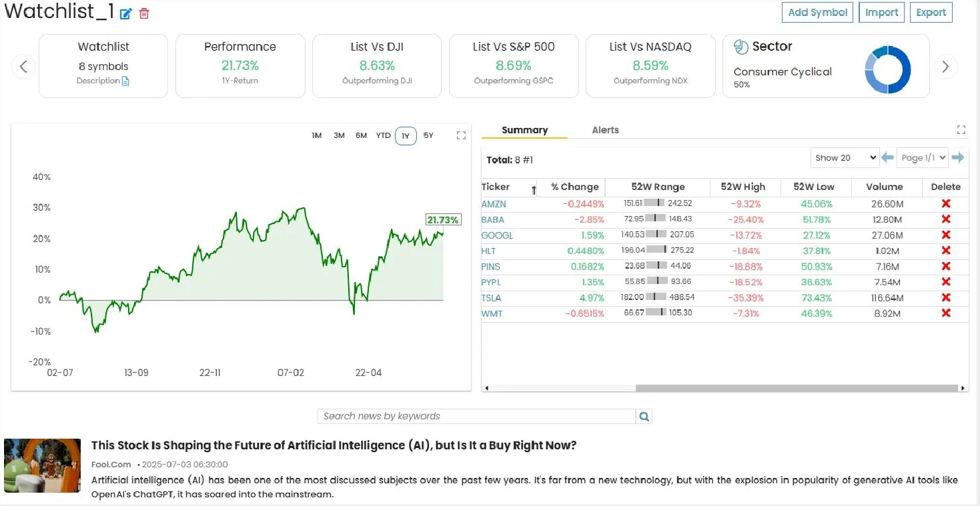Click the Performance 21.73% card
980x506 pixels.
pyautogui.click(x=240, y=66)
